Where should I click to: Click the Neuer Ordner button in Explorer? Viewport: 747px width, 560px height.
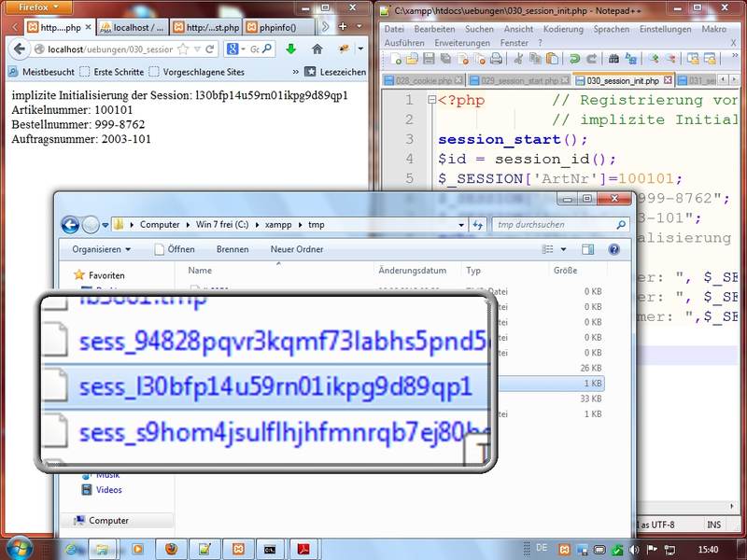pos(297,249)
